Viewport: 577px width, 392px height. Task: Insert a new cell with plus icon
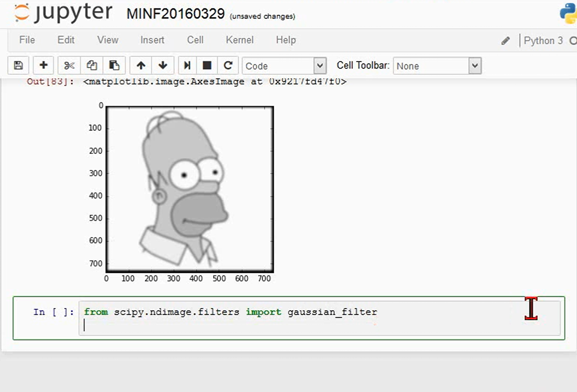click(44, 66)
